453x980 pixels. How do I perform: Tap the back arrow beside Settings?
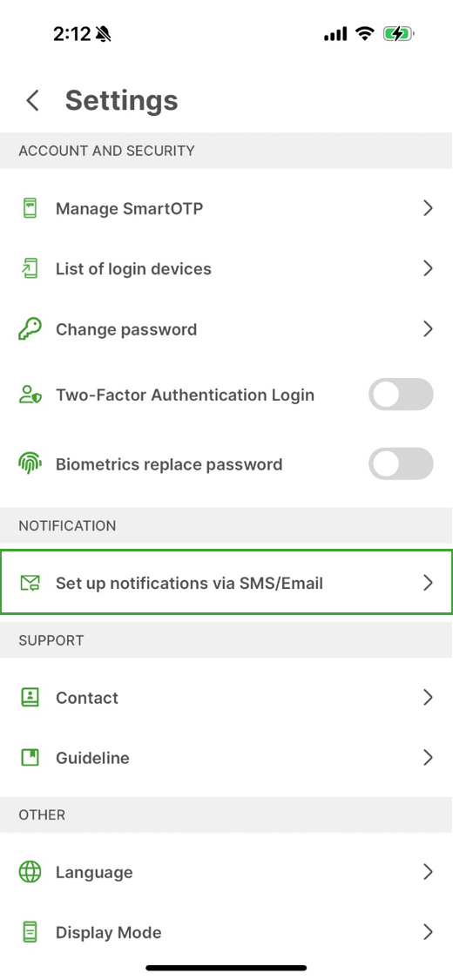click(x=32, y=100)
